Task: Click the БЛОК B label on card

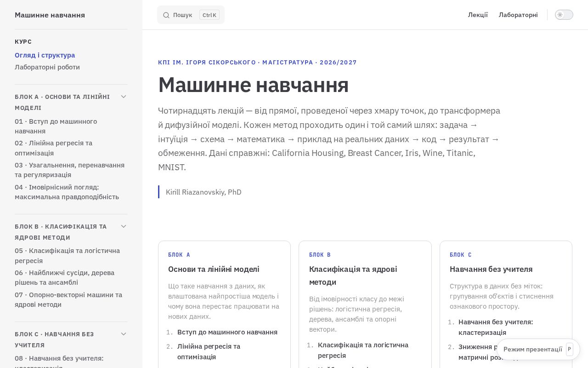Action: pos(320,255)
